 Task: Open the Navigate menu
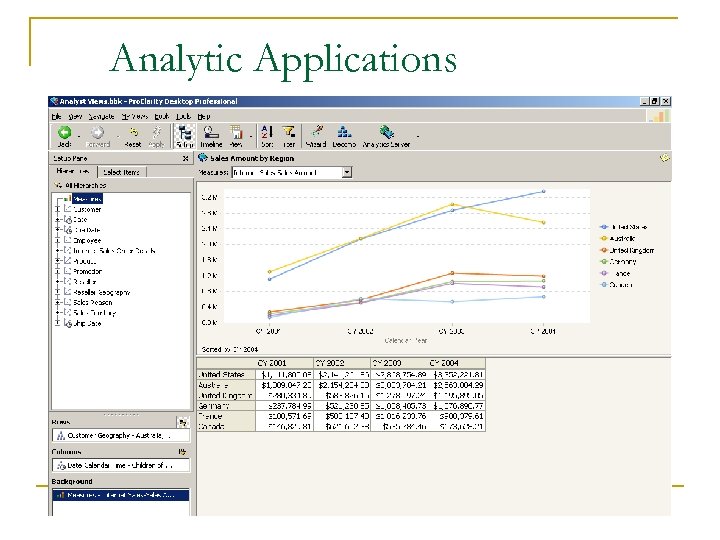pos(101,116)
